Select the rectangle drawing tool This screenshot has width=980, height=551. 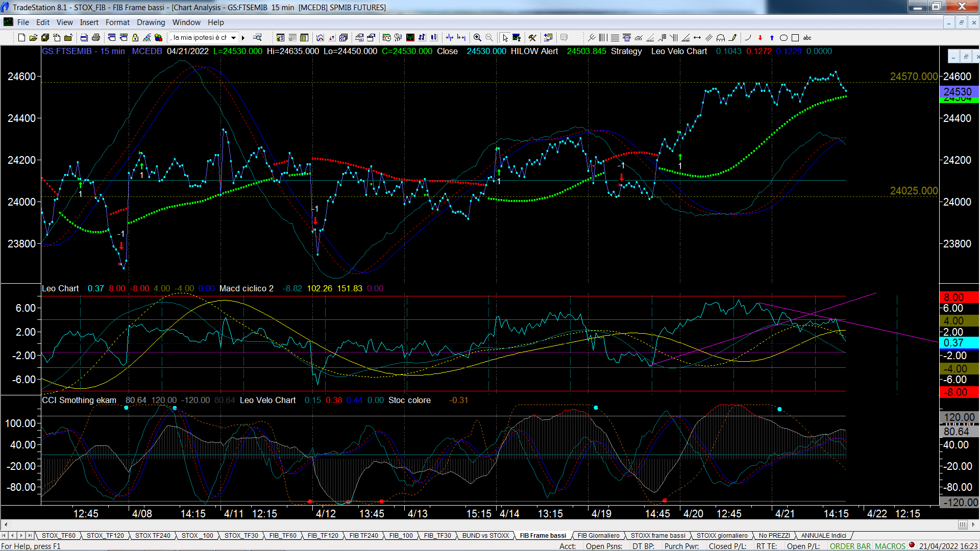(795, 38)
